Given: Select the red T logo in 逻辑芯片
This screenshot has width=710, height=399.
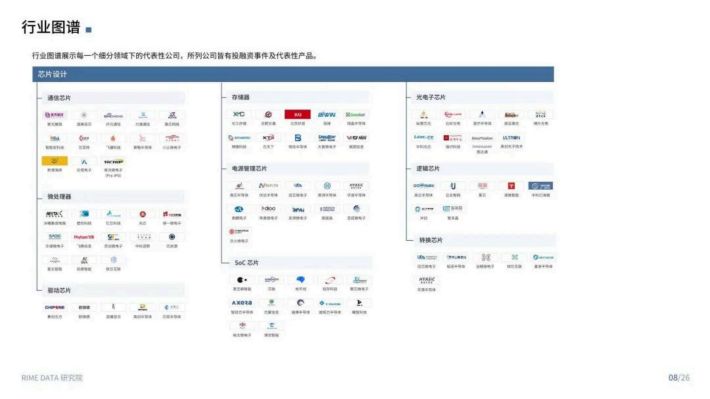Looking at the screenshot, I should pos(511,186).
